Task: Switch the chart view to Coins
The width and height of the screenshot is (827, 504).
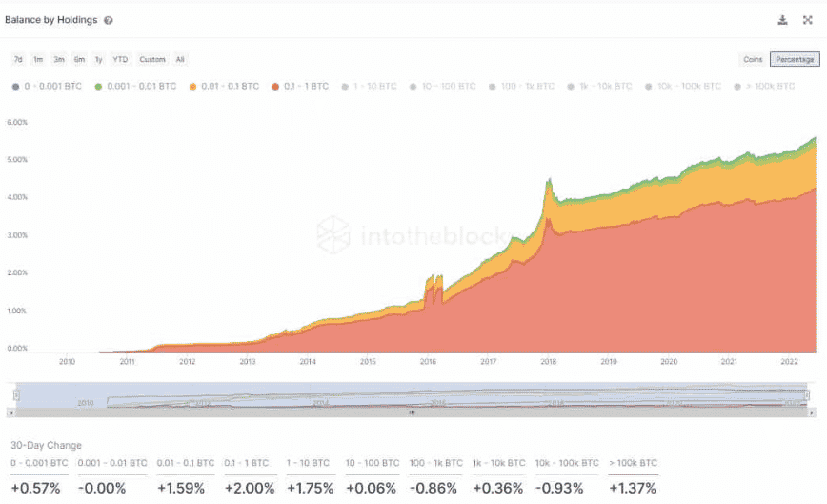Action: [753, 59]
